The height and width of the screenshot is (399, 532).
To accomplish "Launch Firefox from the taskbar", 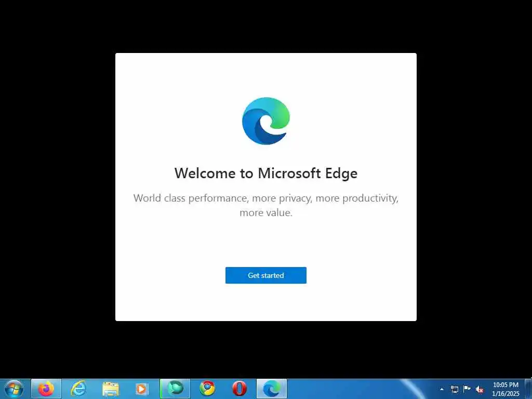I will click(46, 389).
